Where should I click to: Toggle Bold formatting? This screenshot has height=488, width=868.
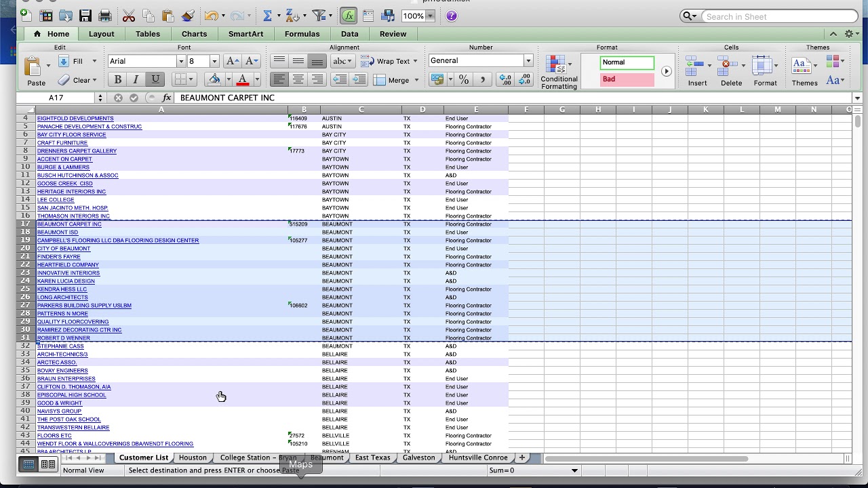[x=117, y=79]
